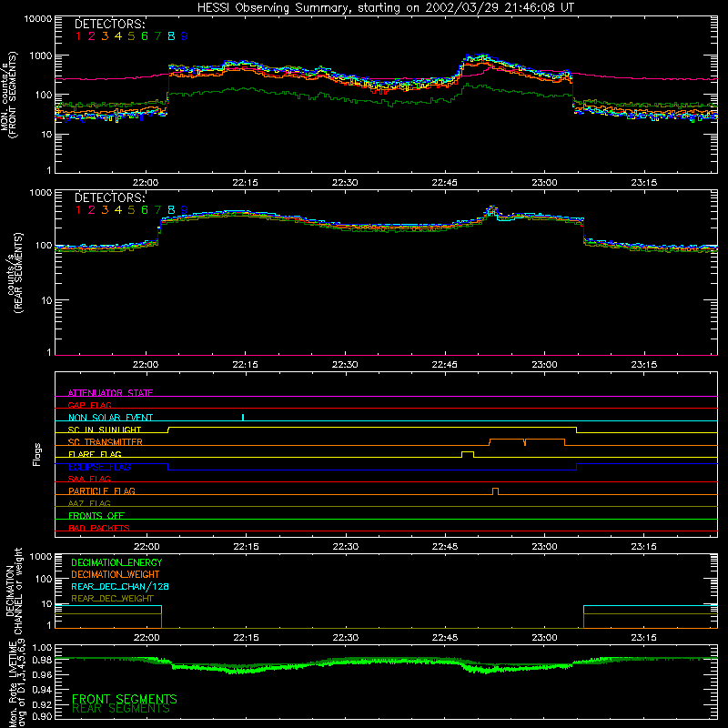Select the DECIMATION_WEIGHT legend entry
This screenshot has width=728, height=728.
[x=116, y=574]
